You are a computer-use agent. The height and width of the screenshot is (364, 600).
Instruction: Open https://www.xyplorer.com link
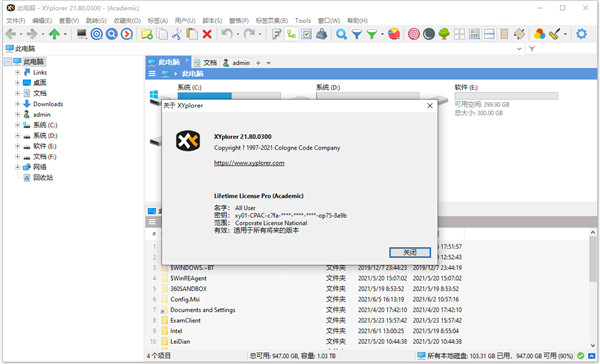(249, 163)
